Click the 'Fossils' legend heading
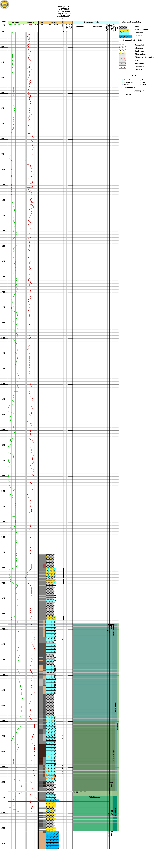 [x=133, y=76]
